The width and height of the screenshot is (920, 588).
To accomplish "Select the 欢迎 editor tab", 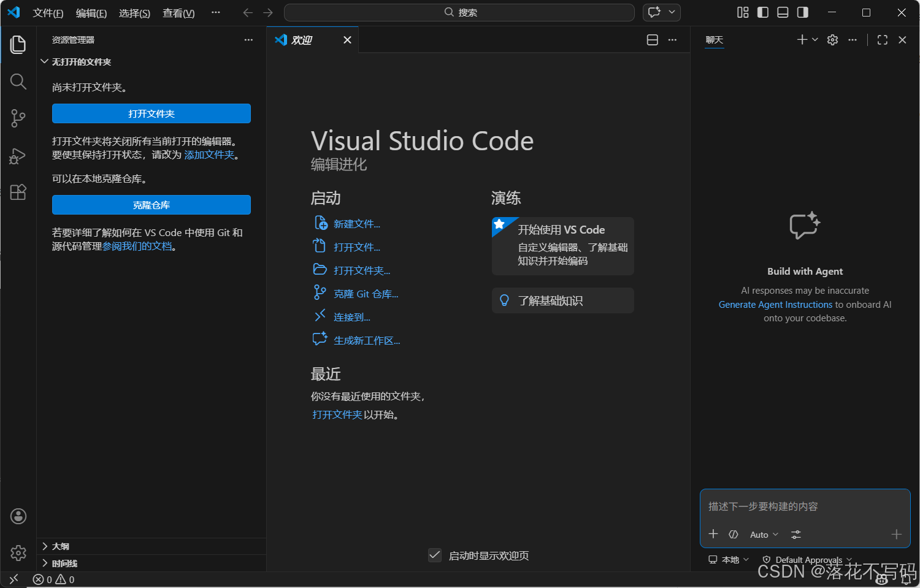I will pos(313,40).
